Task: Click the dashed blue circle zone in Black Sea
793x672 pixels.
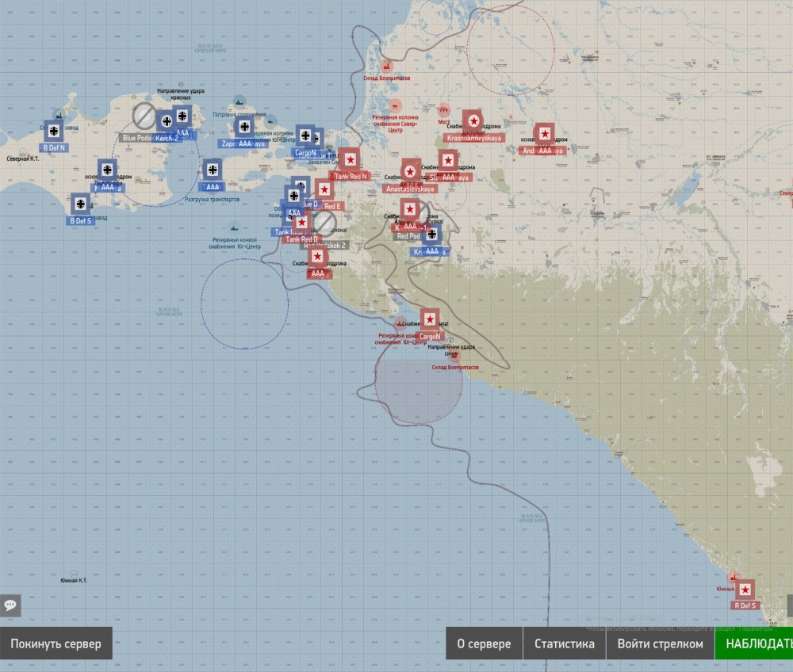Action: coord(245,304)
